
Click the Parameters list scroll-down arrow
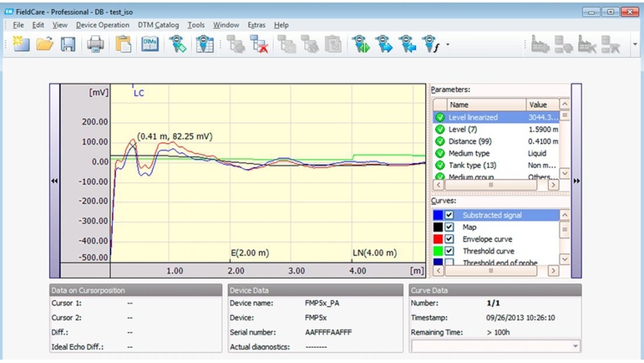click(565, 173)
